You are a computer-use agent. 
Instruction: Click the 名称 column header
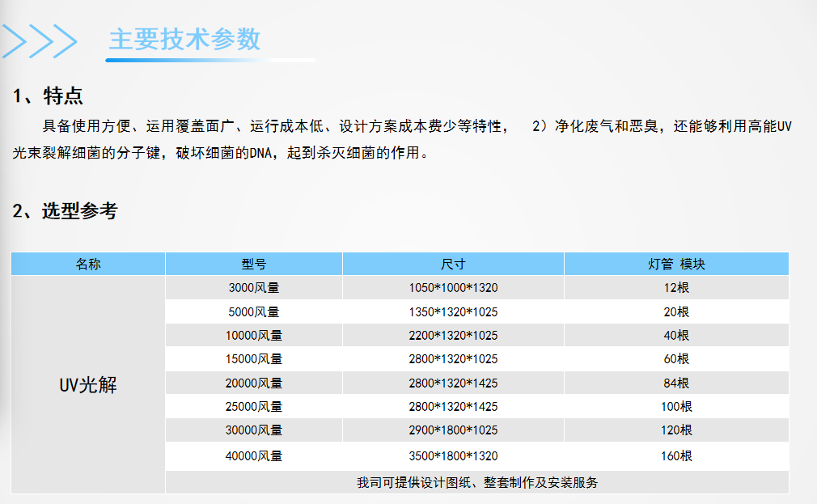pos(88,264)
